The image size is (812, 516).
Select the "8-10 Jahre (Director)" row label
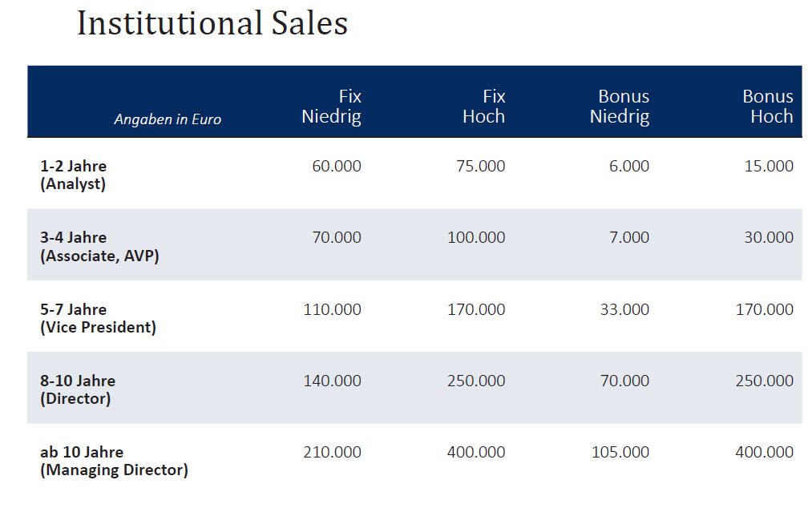click(78, 389)
